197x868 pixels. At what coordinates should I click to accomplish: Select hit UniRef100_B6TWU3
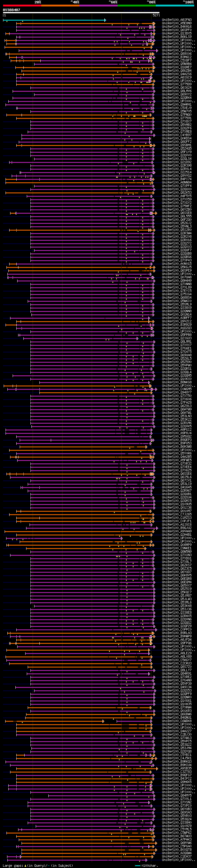coord(177,836)
